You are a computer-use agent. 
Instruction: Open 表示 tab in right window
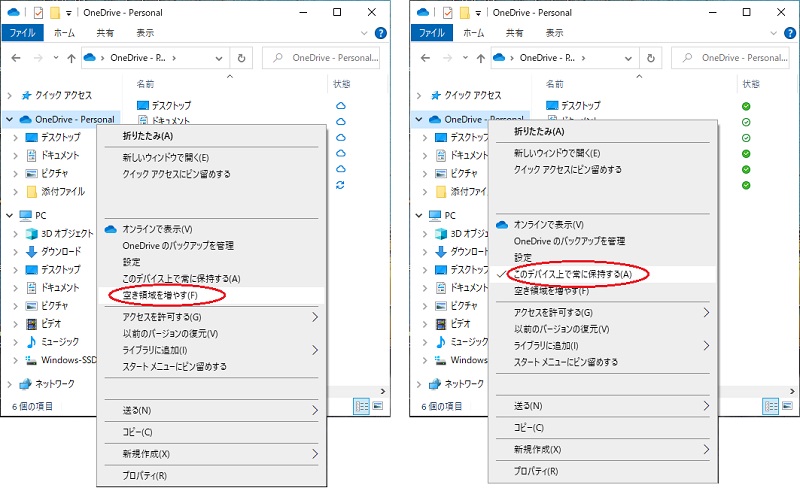click(x=555, y=33)
